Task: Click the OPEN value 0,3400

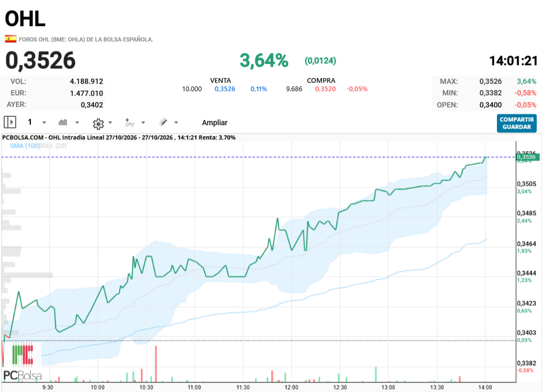Action: tap(490, 105)
